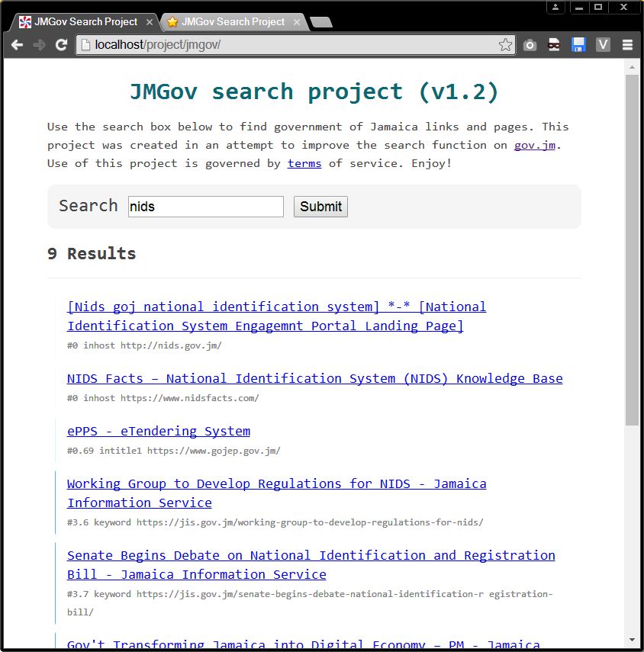
Task: Click the Submit button
Action: (x=320, y=207)
